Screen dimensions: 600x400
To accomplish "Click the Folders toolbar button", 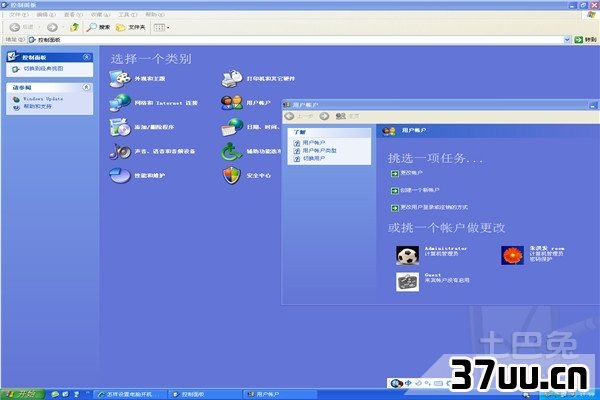I will point(130,27).
